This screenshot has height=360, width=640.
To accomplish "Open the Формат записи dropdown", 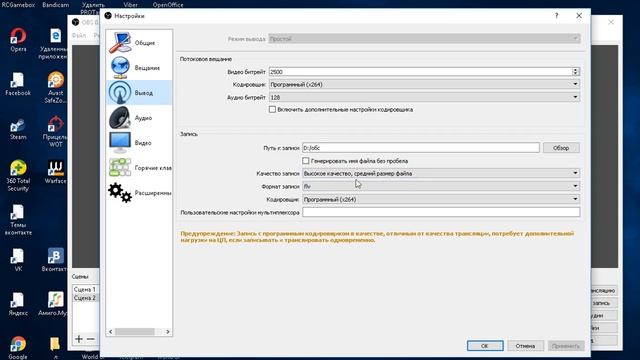I will (x=441, y=186).
